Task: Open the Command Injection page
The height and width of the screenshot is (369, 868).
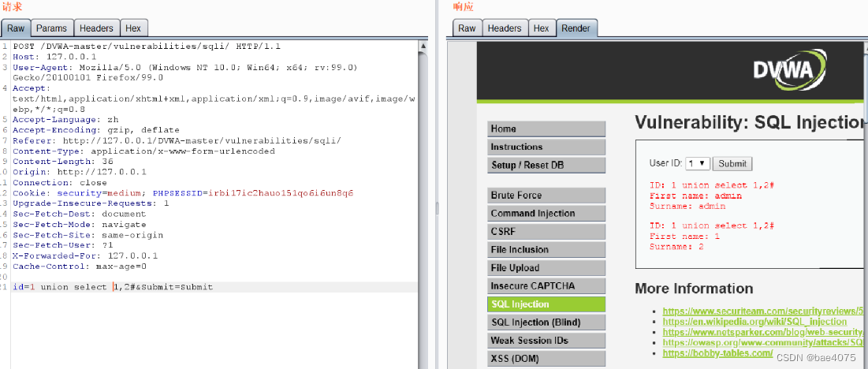Action: click(x=546, y=214)
